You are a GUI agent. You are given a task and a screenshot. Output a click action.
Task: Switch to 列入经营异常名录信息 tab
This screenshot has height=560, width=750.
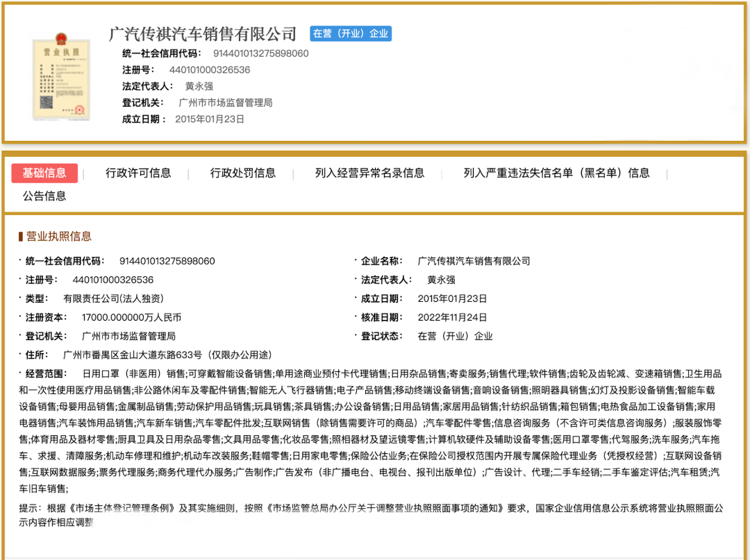click(x=369, y=173)
